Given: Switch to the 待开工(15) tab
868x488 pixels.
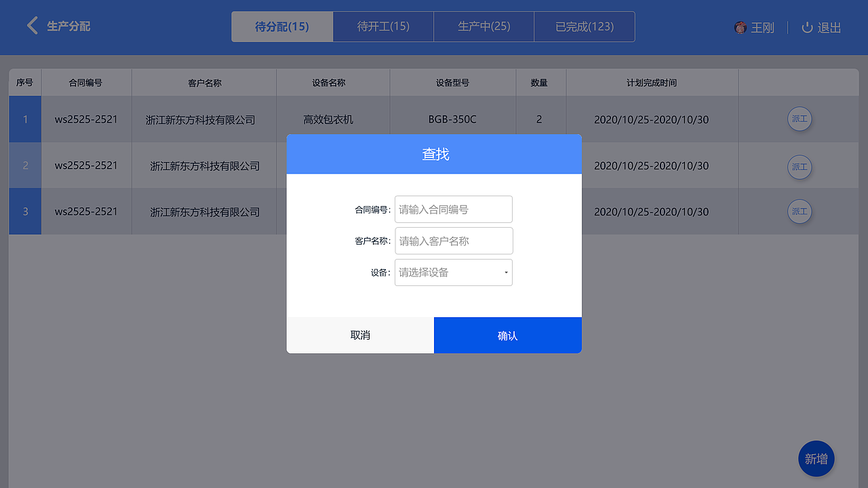Looking at the screenshot, I should coord(383,26).
